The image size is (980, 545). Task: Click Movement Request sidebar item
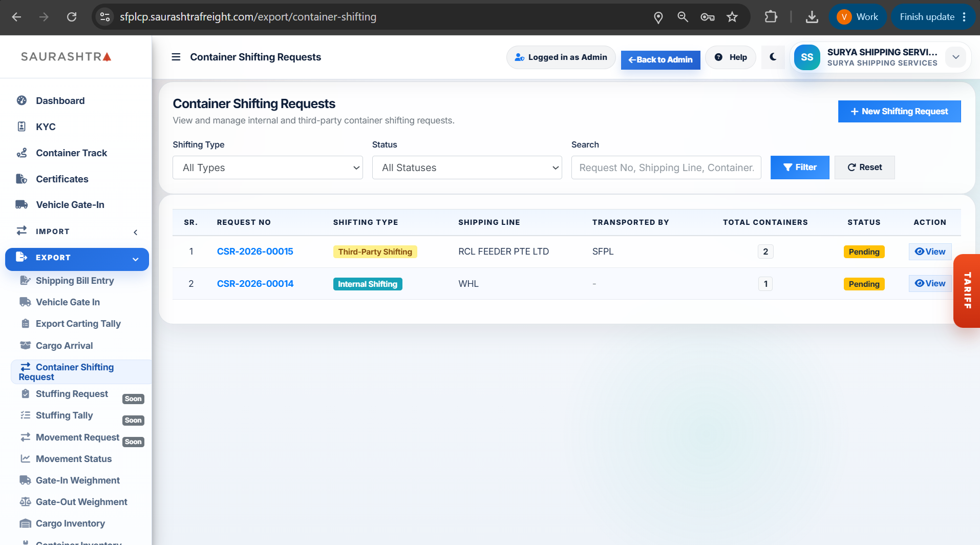(77, 437)
